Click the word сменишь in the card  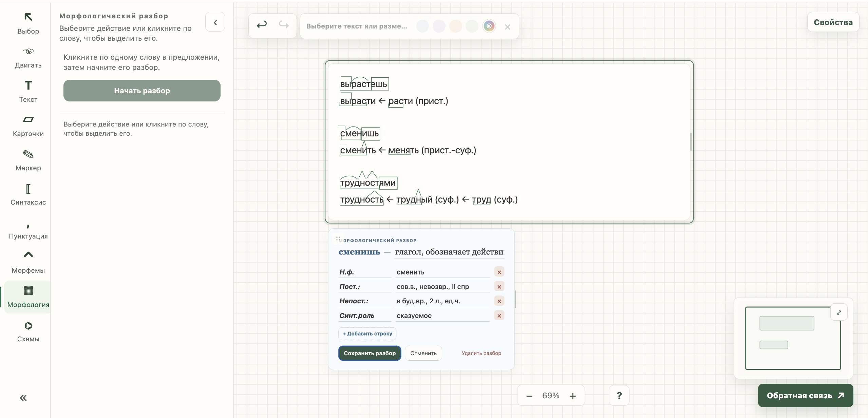(360, 133)
